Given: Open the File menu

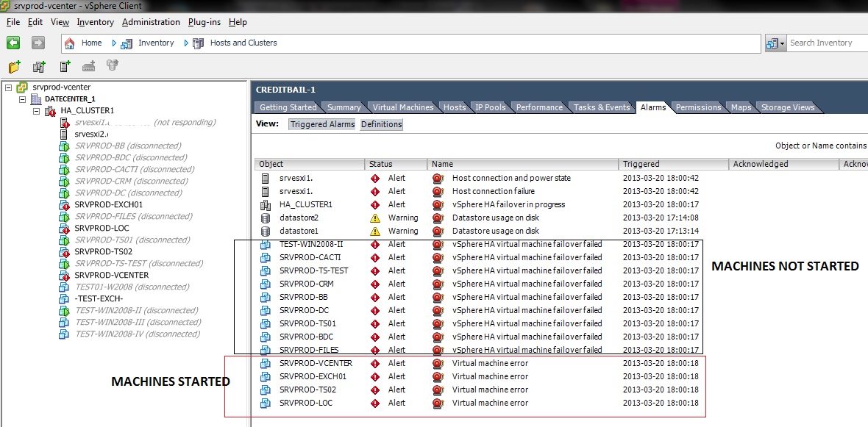Looking at the screenshot, I should (x=13, y=22).
